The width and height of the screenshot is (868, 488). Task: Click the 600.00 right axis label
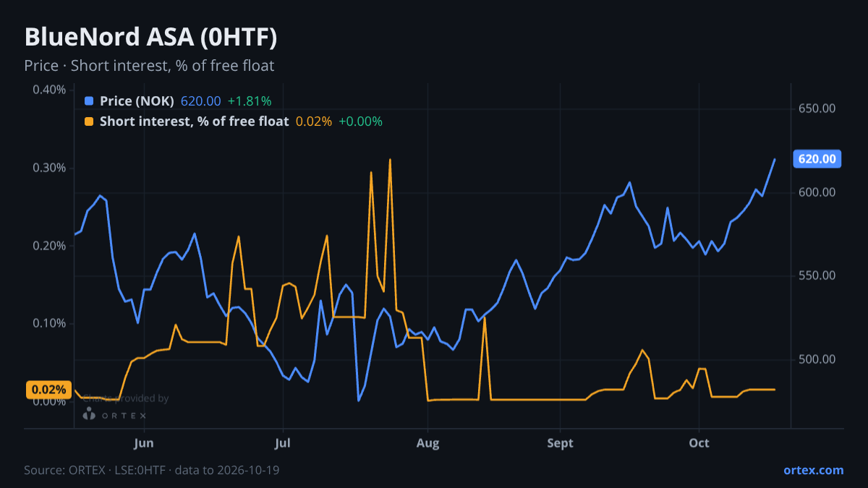pos(817,192)
